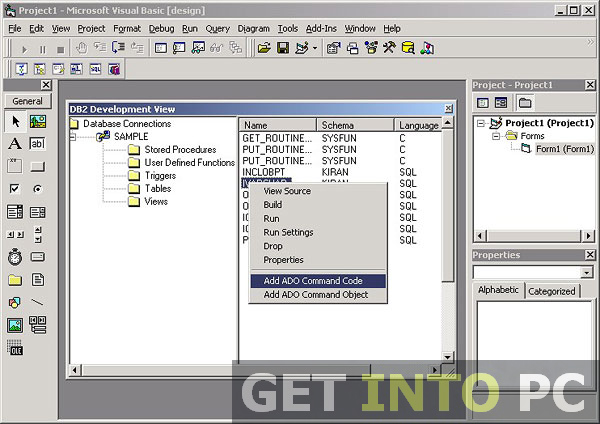Sort by the Schema column header
The image size is (600, 424).
pyautogui.click(x=355, y=125)
